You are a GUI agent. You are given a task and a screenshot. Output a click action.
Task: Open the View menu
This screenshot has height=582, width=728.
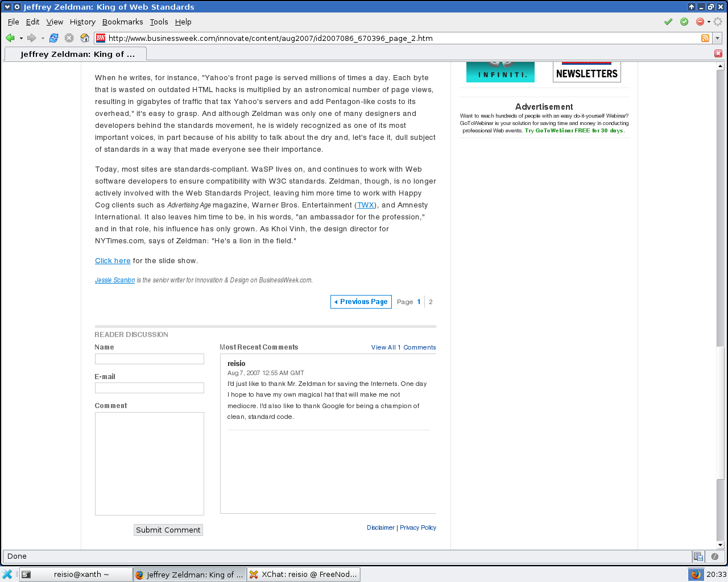pos(55,22)
